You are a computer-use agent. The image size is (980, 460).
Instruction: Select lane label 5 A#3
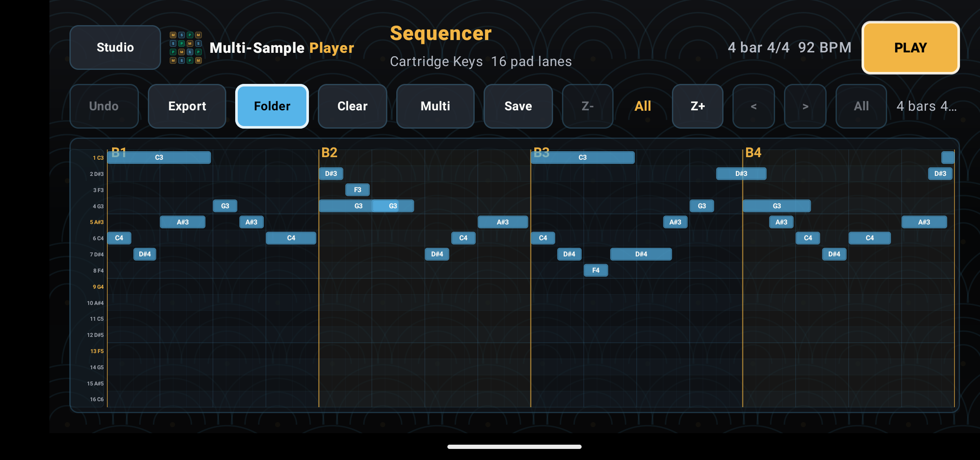[x=96, y=222]
